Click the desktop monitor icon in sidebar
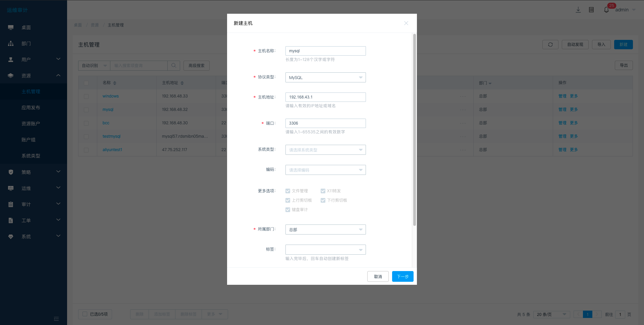This screenshot has height=325, width=644. point(11,27)
